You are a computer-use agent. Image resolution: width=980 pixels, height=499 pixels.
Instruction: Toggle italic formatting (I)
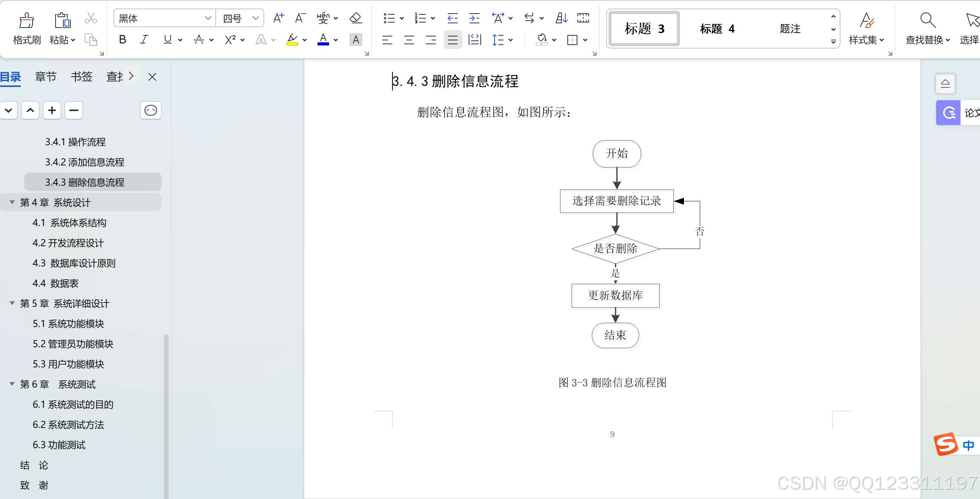coord(144,40)
